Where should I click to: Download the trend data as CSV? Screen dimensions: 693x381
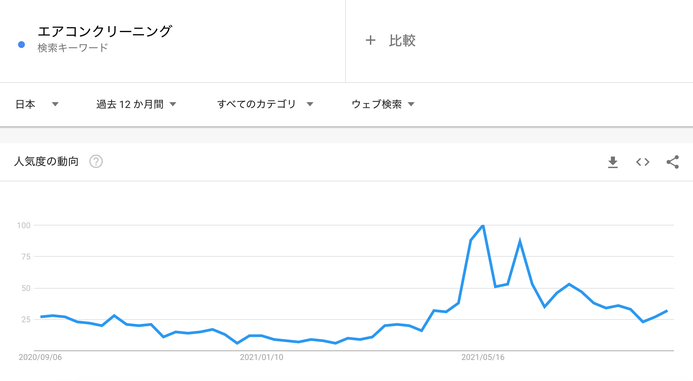click(613, 162)
